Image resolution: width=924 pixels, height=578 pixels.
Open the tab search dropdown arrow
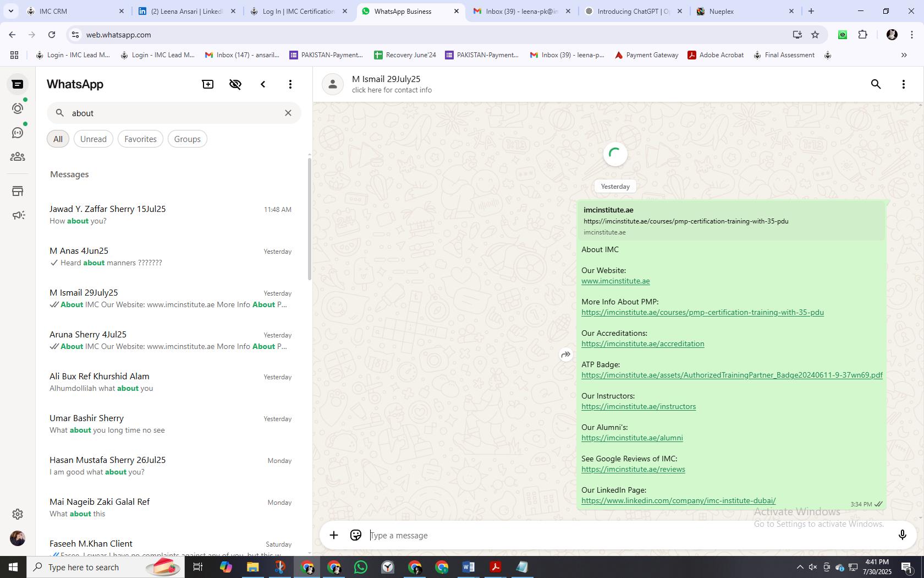pyautogui.click(x=10, y=11)
